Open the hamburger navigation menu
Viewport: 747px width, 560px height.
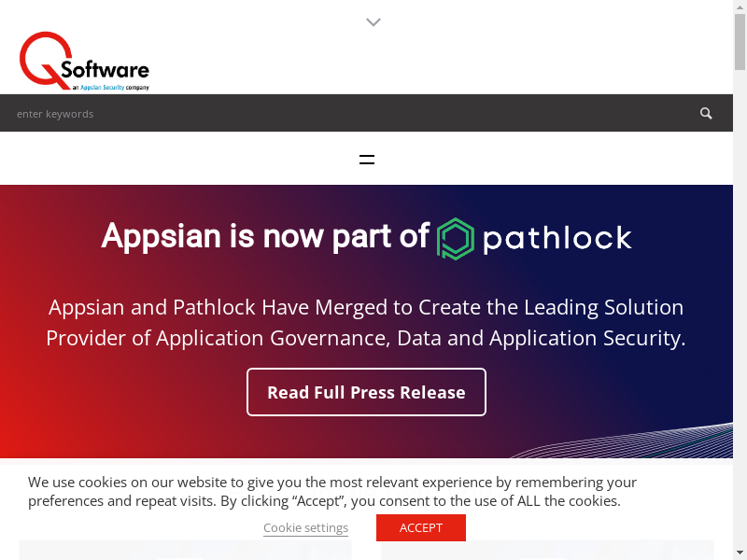pos(367,160)
